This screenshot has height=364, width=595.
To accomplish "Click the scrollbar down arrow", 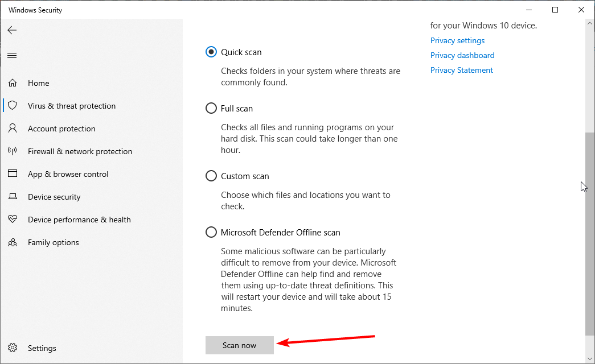I will (x=590, y=358).
